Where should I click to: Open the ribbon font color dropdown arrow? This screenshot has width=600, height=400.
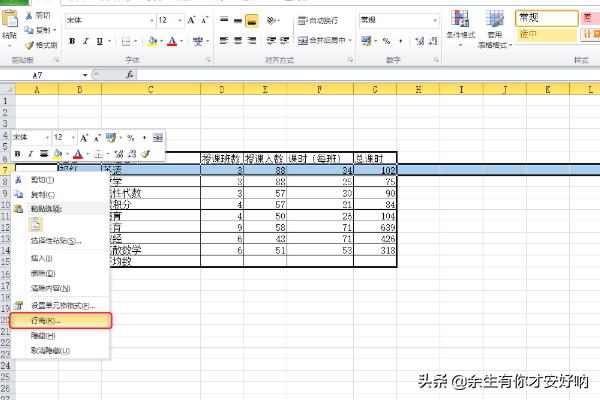pyautogui.click(x=181, y=41)
